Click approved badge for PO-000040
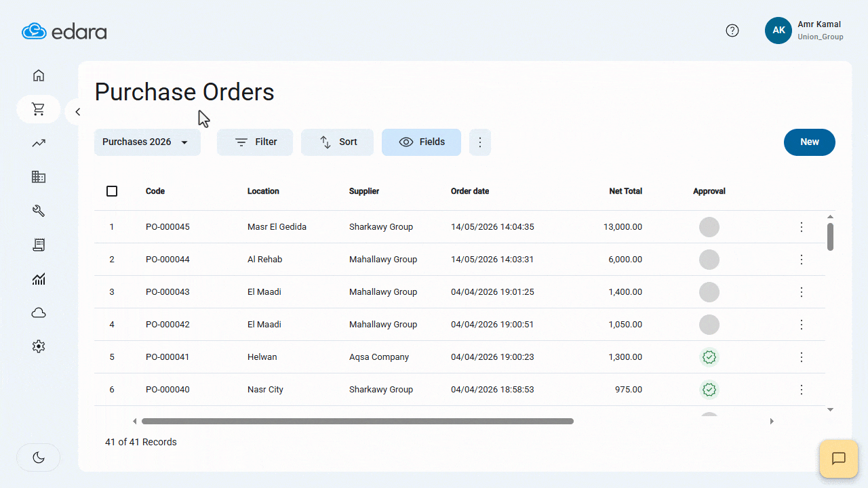Screen dimensions: 868x488 coord(709,390)
